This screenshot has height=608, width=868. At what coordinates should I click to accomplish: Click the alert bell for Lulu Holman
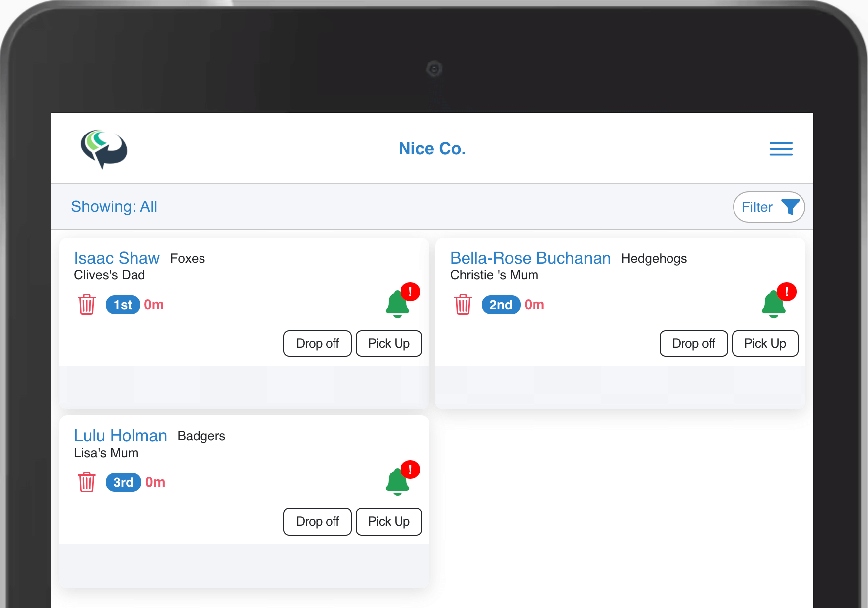pos(398,481)
